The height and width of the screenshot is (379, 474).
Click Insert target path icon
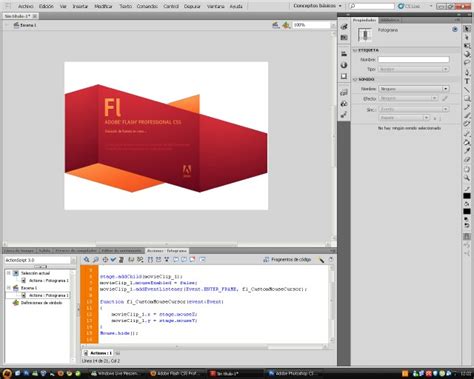[105, 259]
